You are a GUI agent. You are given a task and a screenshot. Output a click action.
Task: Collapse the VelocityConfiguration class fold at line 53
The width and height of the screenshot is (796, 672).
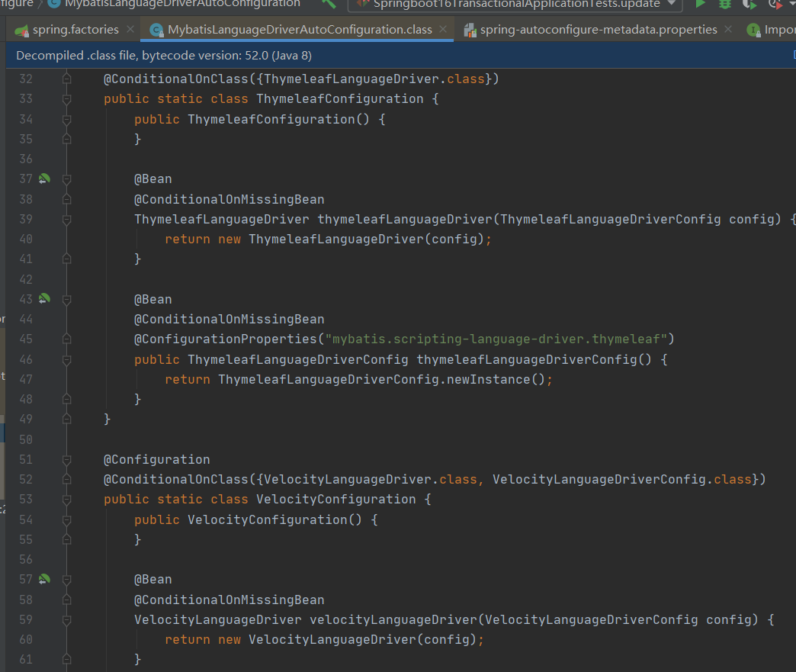click(66, 500)
